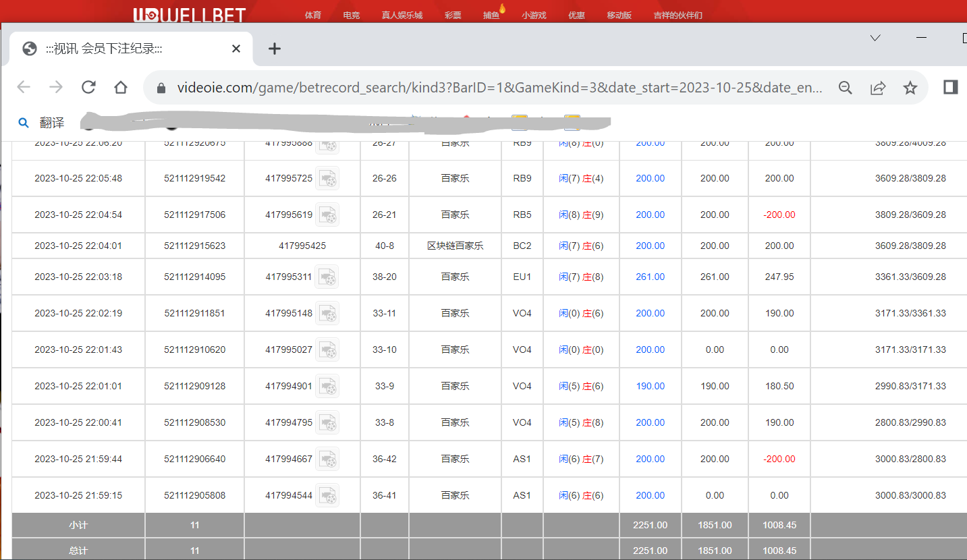The image size is (967, 560).
Task: Select the 视讯 会员下注纪录 tab
Action: (132, 49)
